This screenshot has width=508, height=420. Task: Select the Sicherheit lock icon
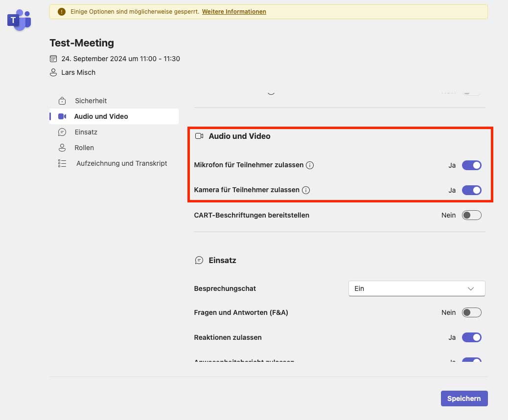coord(62,101)
